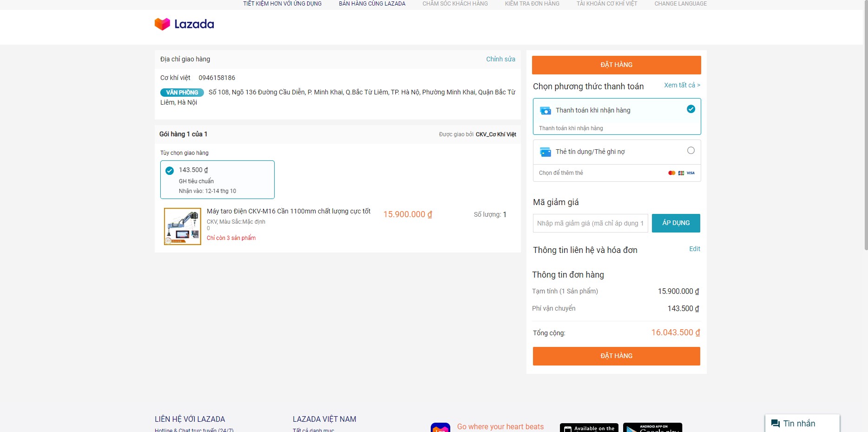Open the tapping machine product thumbnail
The height and width of the screenshot is (432, 868).
click(x=183, y=226)
